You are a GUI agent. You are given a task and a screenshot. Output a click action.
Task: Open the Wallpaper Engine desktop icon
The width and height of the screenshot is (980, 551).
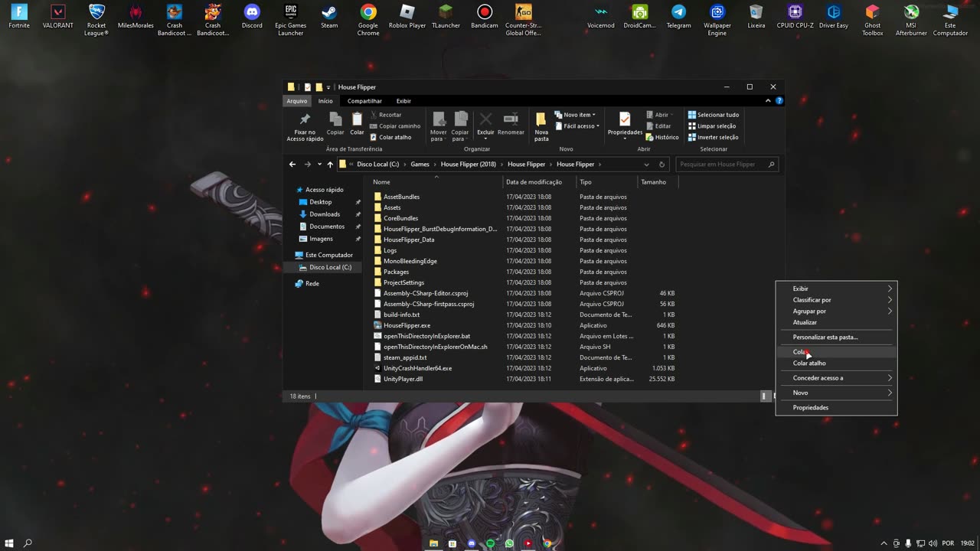(x=717, y=20)
